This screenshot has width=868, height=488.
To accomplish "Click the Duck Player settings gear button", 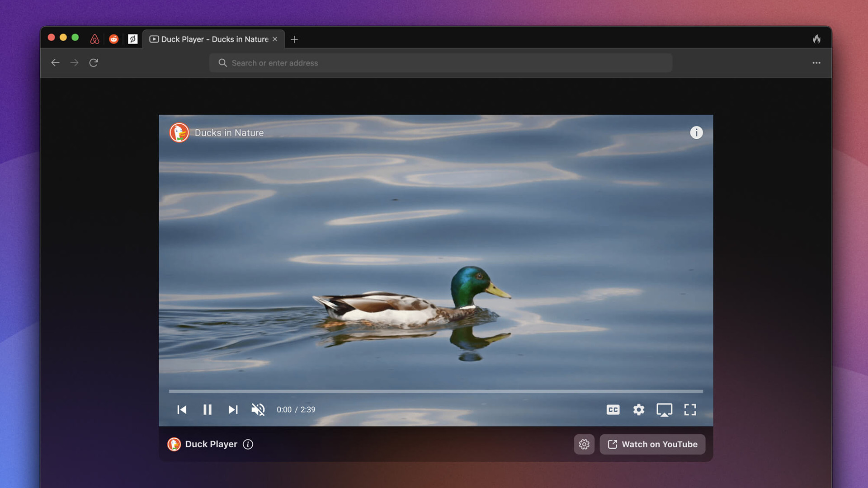I will [584, 444].
